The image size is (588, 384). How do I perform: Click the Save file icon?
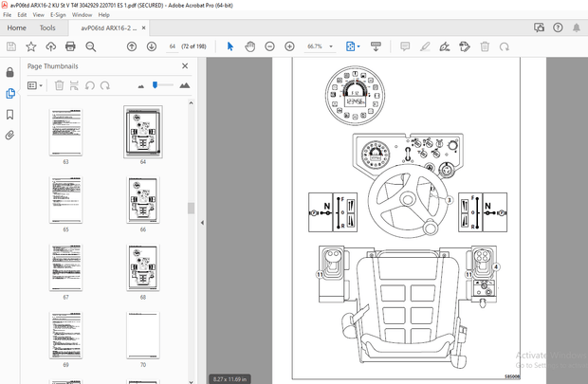pyautogui.click(x=11, y=46)
